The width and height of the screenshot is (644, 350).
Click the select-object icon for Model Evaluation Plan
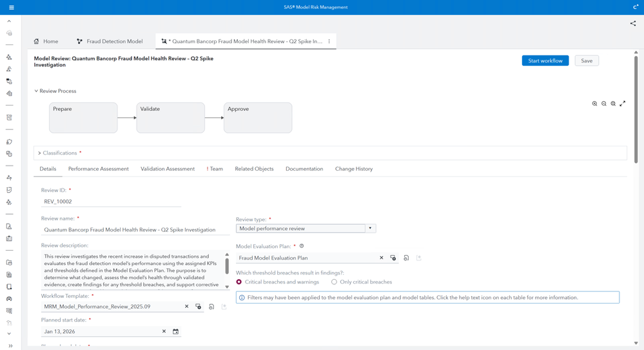[x=393, y=258]
